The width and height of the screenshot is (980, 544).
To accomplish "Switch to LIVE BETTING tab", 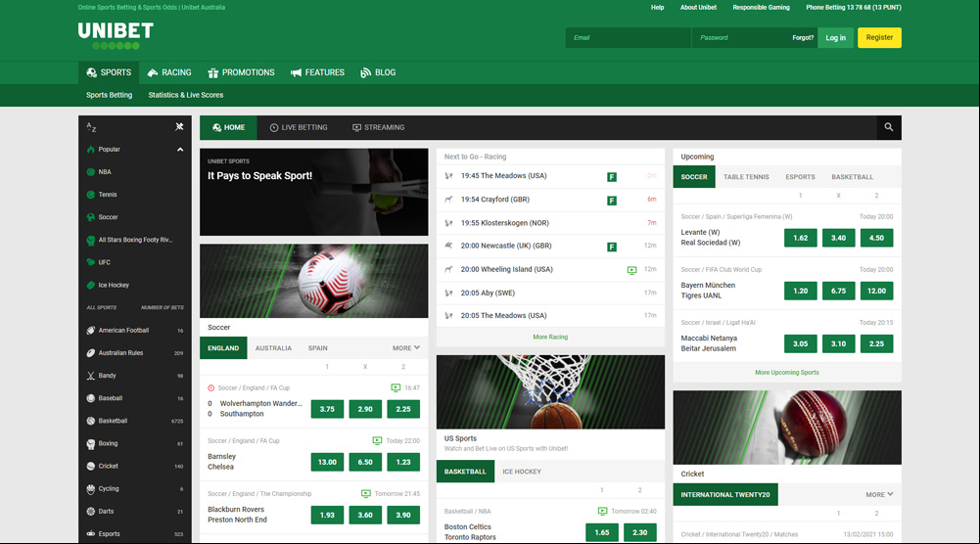I will click(299, 127).
